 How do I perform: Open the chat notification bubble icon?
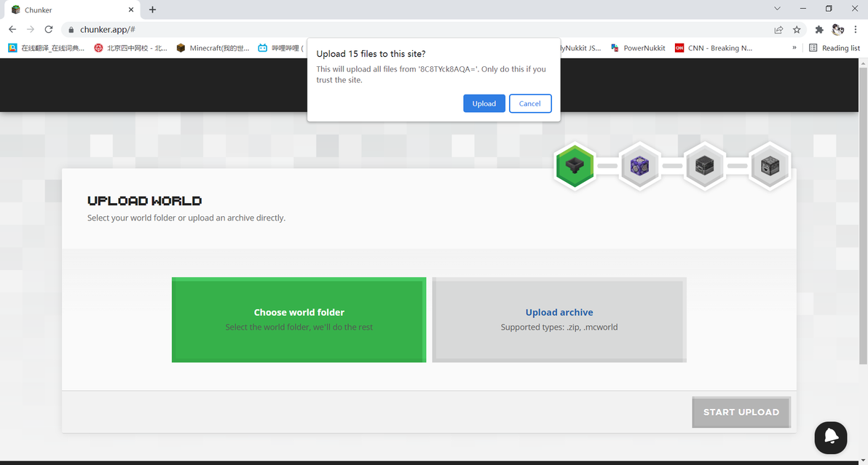point(830,437)
